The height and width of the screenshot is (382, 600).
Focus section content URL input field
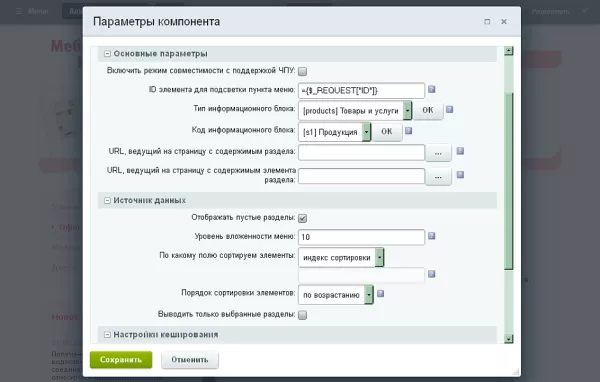(x=361, y=152)
